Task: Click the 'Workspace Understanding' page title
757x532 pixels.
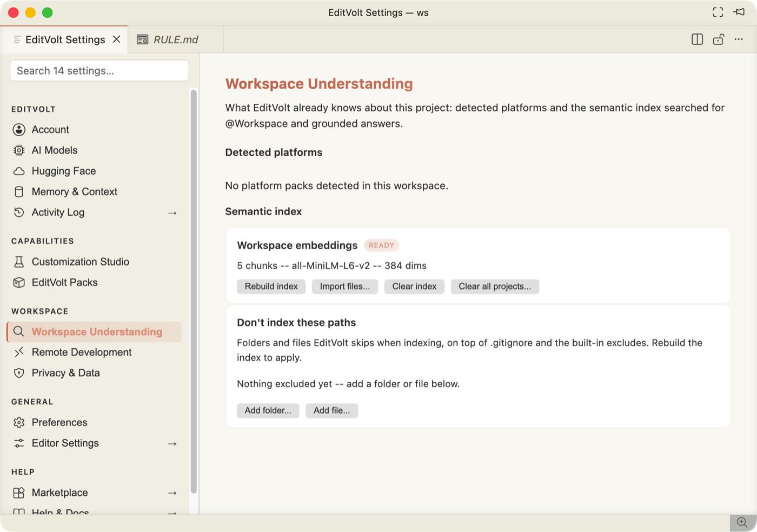Action: [319, 84]
